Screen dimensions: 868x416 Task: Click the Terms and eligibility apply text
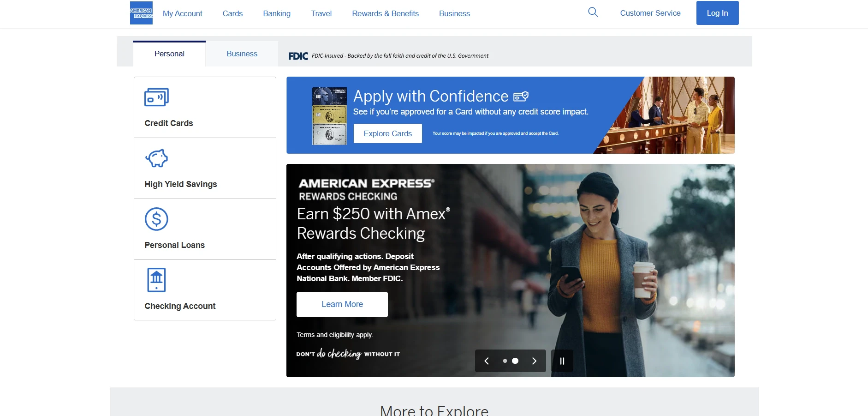(335, 335)
